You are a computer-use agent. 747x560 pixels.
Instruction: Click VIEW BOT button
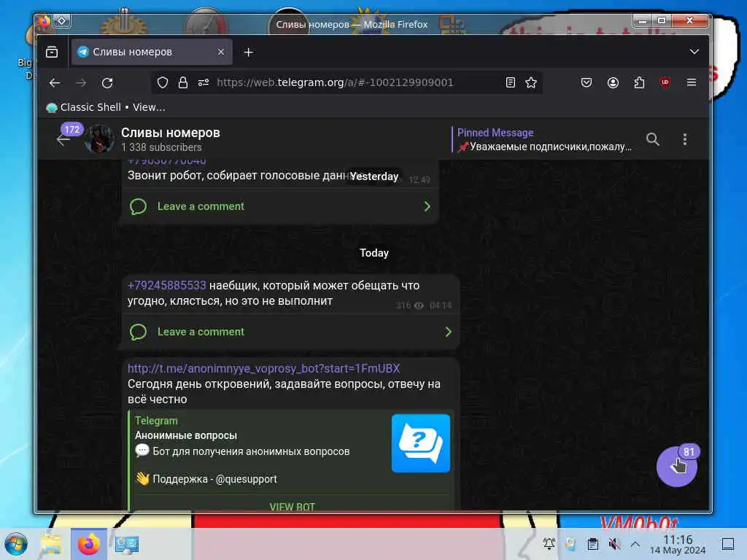292,507
